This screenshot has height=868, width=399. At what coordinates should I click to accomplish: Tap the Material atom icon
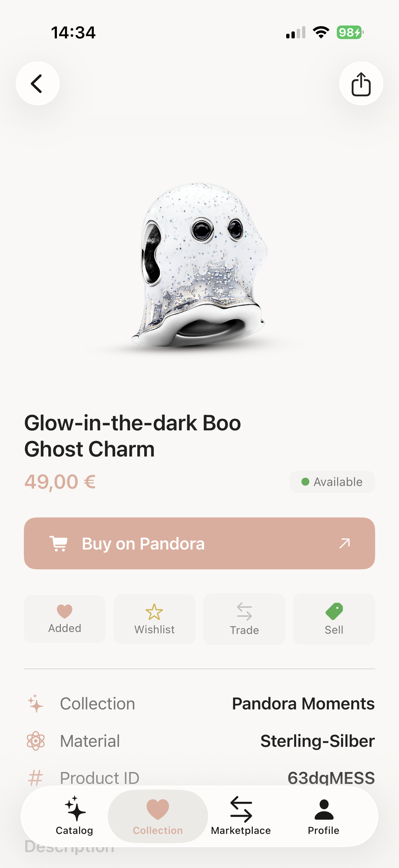click(x=35, y=741)
